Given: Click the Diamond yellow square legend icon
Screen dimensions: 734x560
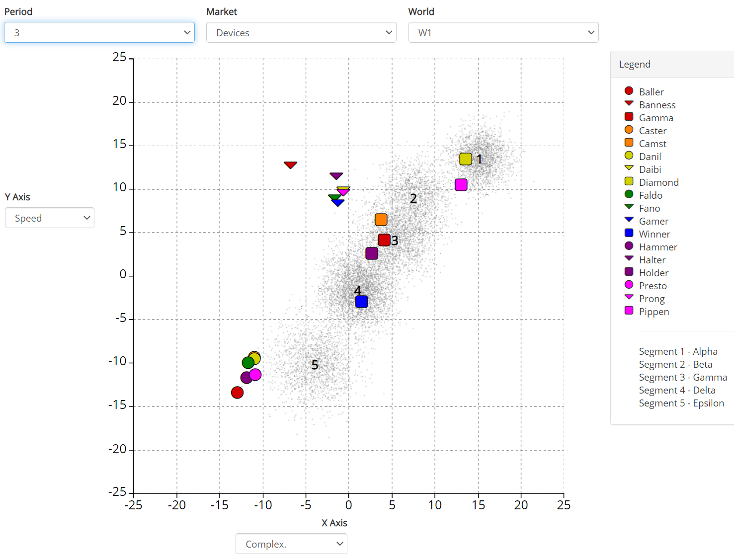Looking at the screenshot, I should (629, 181).
